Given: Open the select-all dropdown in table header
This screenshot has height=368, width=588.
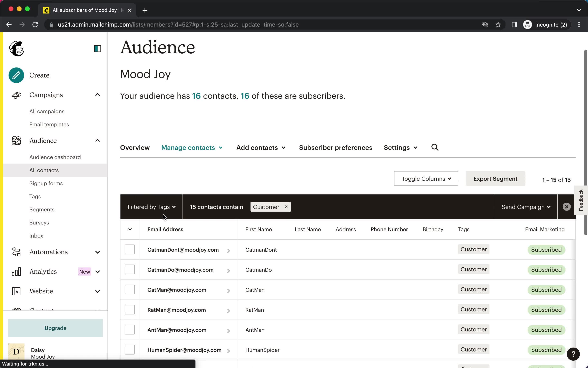Looking at the screenshot, I should pyautogui.click(x=130, y=229).
